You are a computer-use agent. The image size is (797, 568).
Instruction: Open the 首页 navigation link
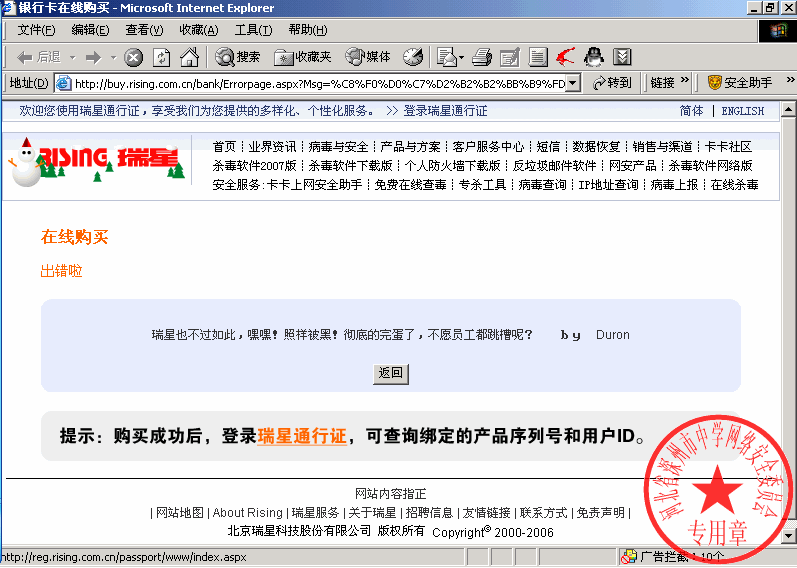click(x=224, y=147)
